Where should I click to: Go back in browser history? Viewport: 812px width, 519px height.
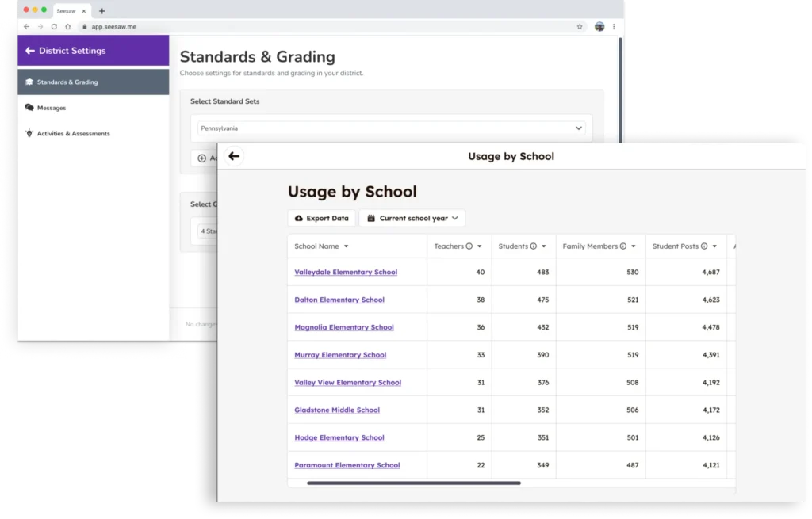pos(27,26)
